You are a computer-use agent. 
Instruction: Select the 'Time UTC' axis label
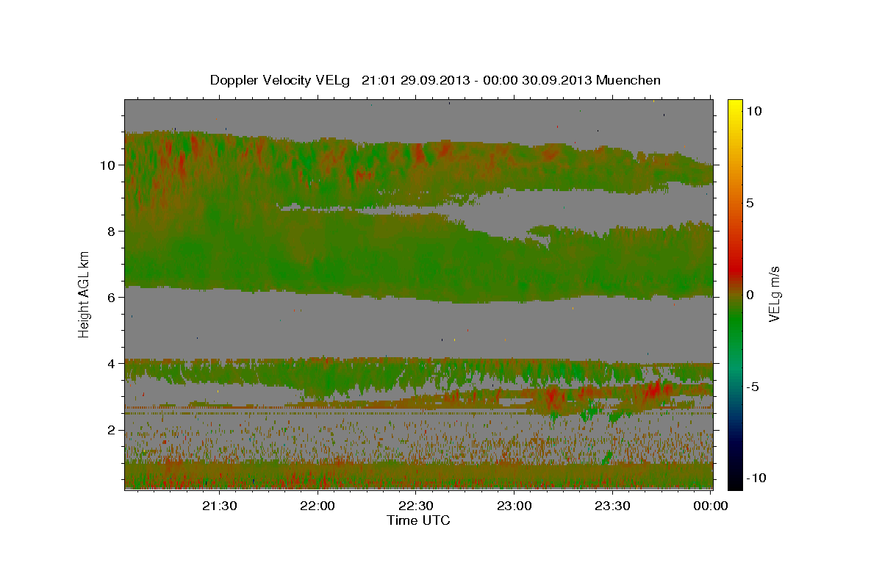(x=418, y=520)
